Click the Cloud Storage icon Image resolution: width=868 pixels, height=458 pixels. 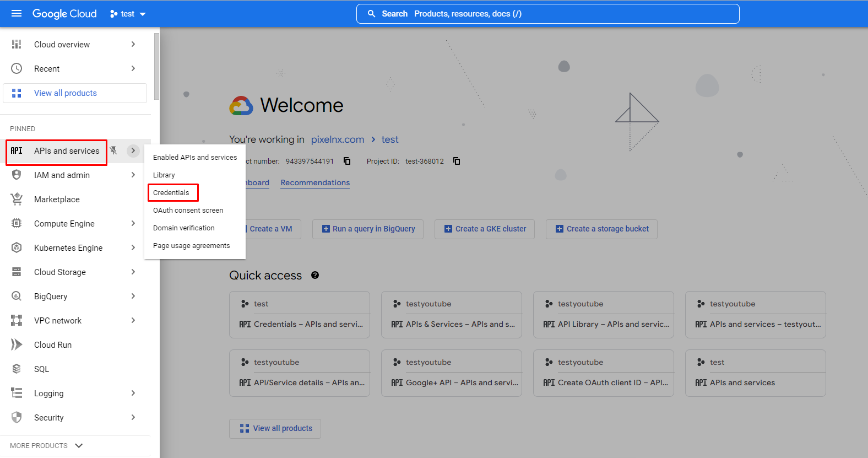[x=17, y=272]
